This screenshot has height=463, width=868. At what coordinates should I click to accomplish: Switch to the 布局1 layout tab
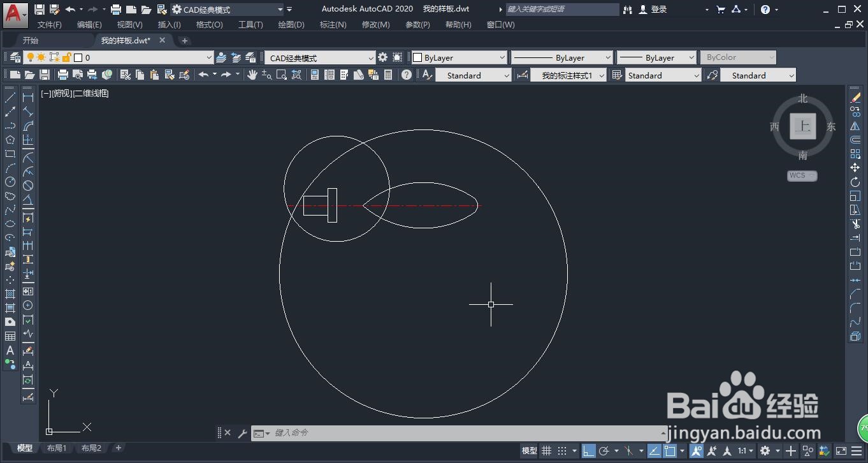(x=57, y=448)
